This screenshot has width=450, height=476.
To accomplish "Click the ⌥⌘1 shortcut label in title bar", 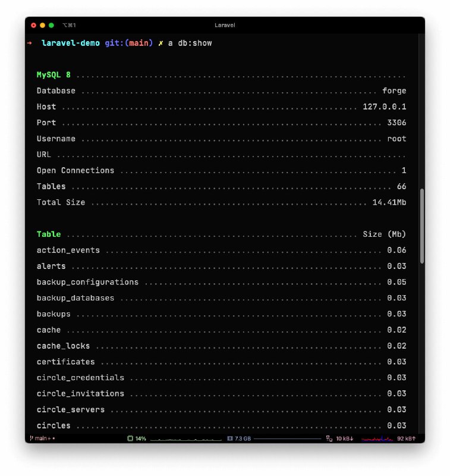I will tap(69, 25).
